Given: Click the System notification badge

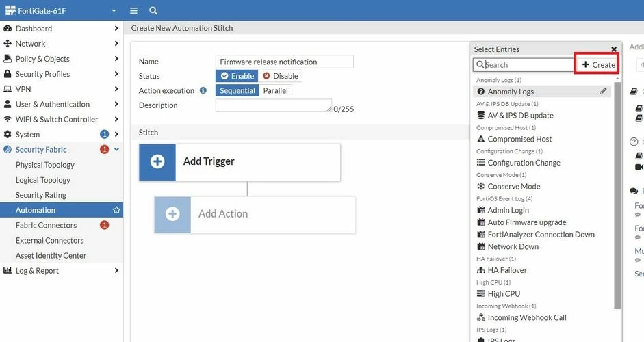Looking at the screenshot, I should coord(104,134).
